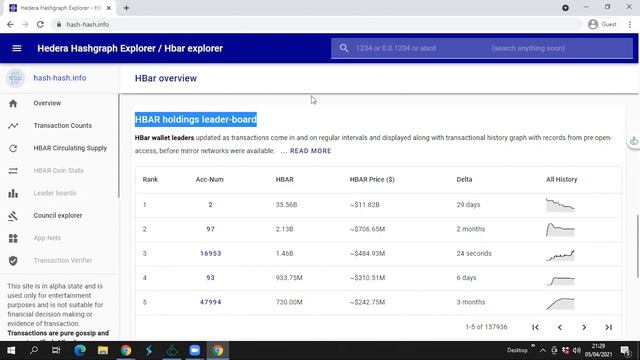Open App Nets sidebar item
This screenshot has height=360, width=640.
pos(47,238)
